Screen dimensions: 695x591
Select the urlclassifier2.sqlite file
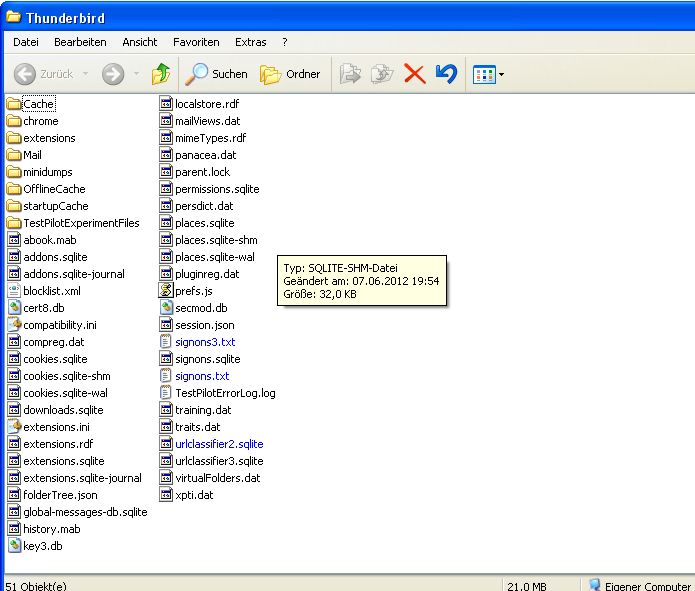tap(211, 444)
